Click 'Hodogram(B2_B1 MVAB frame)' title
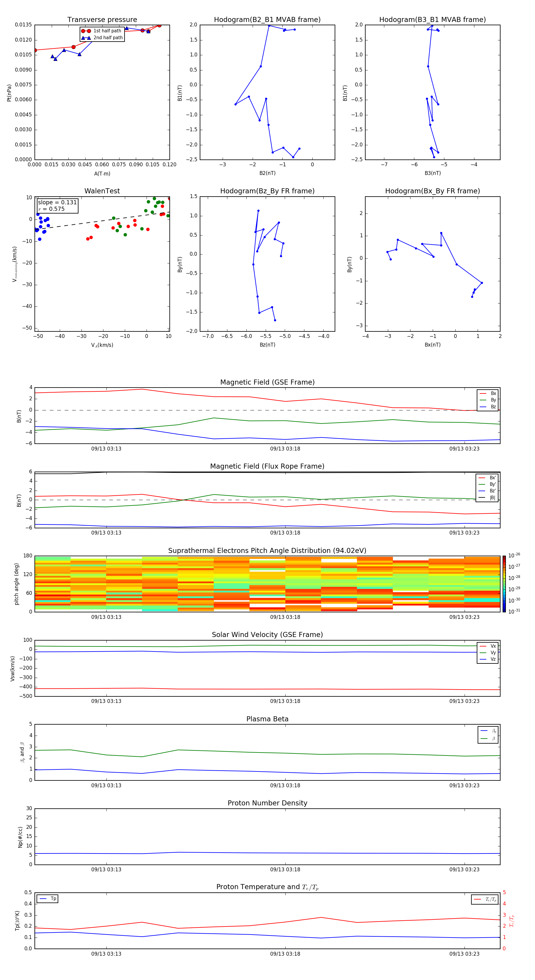 coord(267,20)
